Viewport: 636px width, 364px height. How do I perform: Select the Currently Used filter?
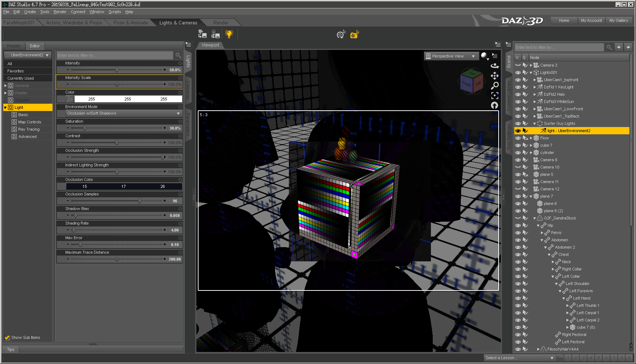28,78
